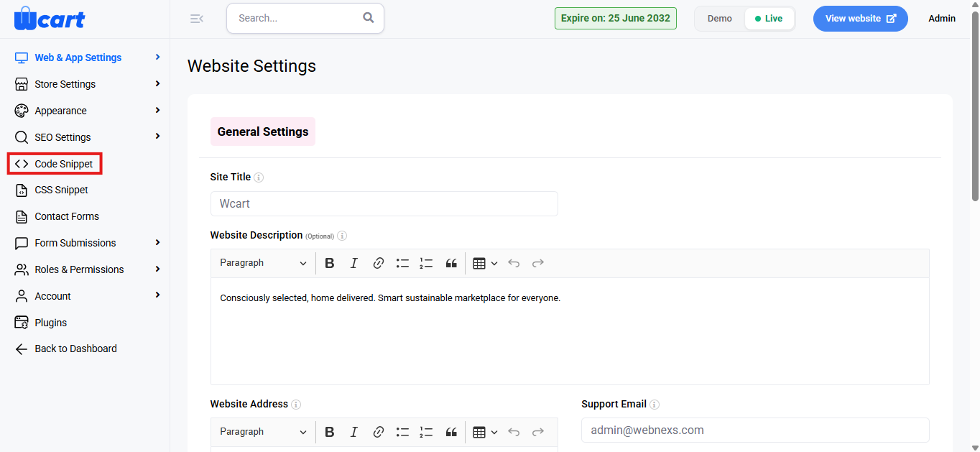
Task: Apply numbered list in Website Description editor
Action: click(426, 263)
